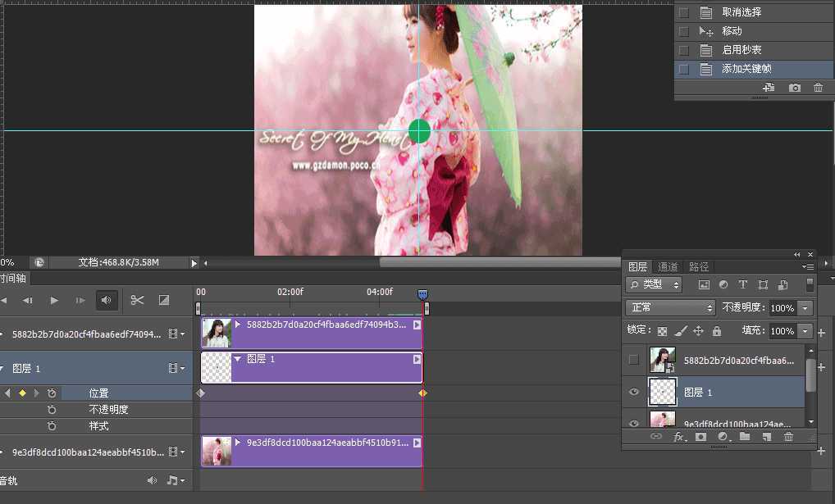Play the timeline animation
This screenshot has width=835, height=504.
pos(54,301)
